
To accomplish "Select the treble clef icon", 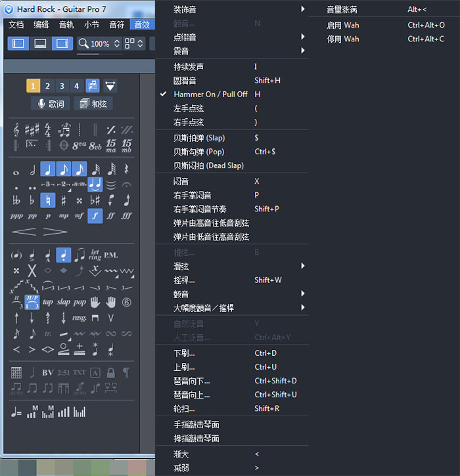I will (x=16, y=130).
